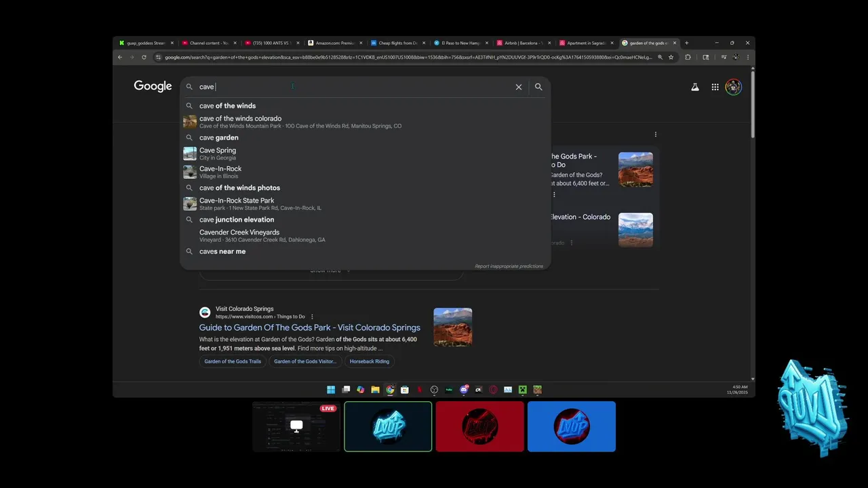Switch to the El Paso to New Hampshire tab
868x488 pixels.
(x=460, y=43)
